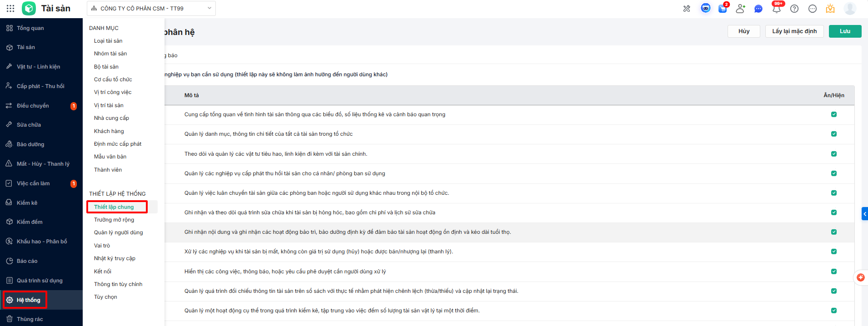Toggle checkbox for 'Hiển thị các công việc' row
Viewport: 868px width, 326px height.
click(834, 272)
